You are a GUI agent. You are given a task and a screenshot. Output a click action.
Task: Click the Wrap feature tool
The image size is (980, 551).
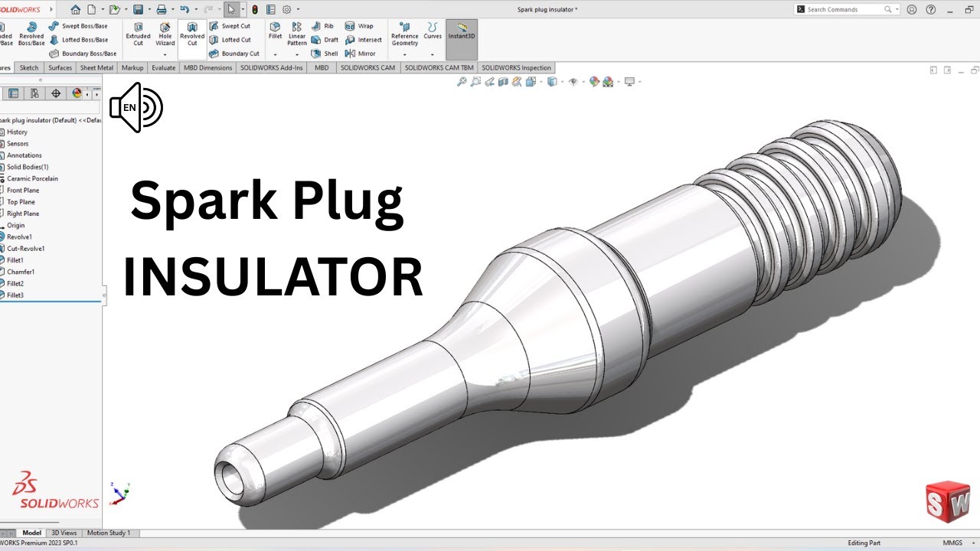pyautogui.click(x=360, y=26)
